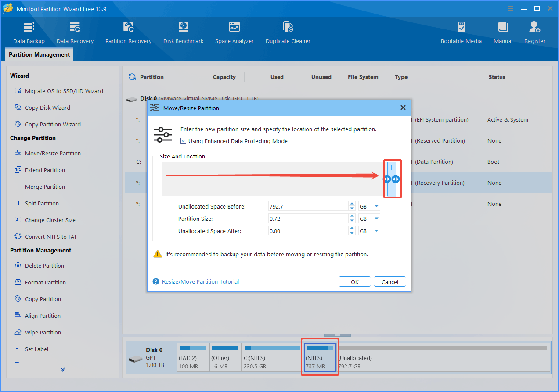Launch the Data Recovery tool
Screen dimensions: 559x392
[75, 32]
